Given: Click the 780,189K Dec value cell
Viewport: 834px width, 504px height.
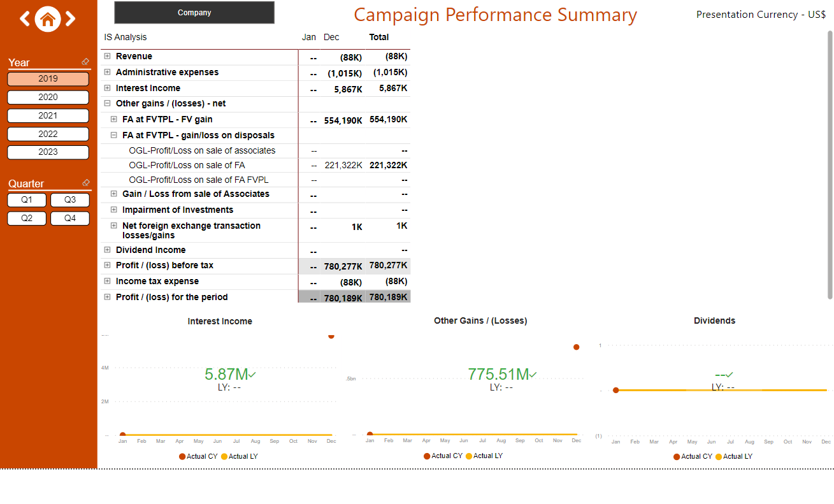Looking at the screenshot, I should (343, 298).
